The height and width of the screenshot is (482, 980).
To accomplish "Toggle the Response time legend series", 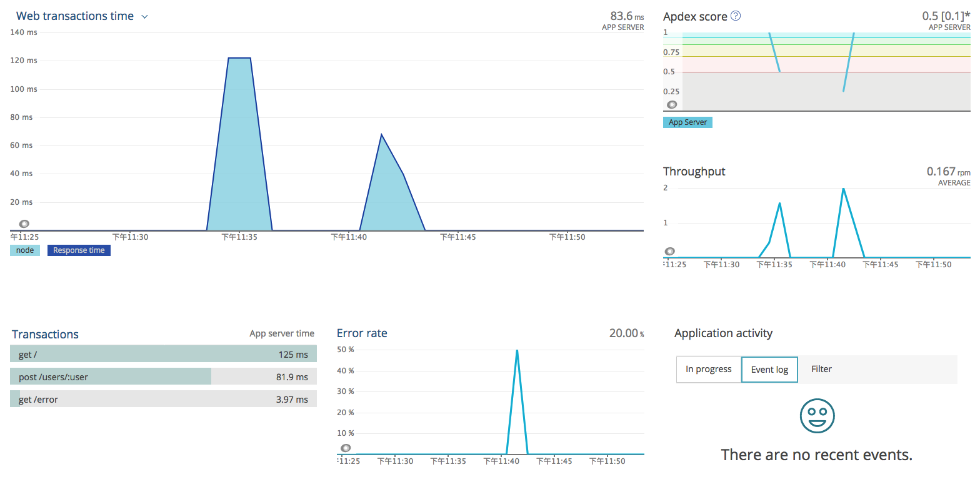I will tap(79, 250).
